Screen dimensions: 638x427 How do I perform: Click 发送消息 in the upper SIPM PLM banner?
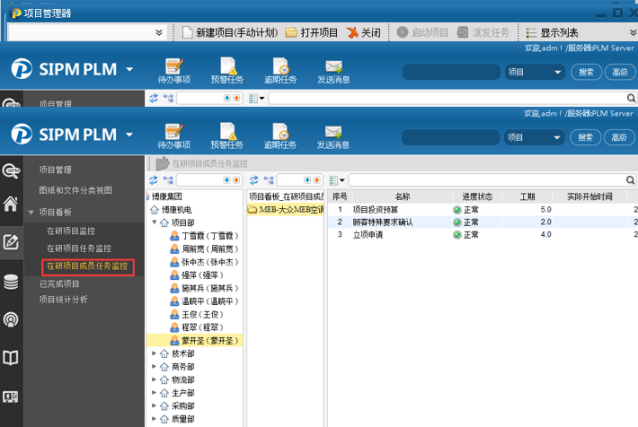tap(333, 71)
